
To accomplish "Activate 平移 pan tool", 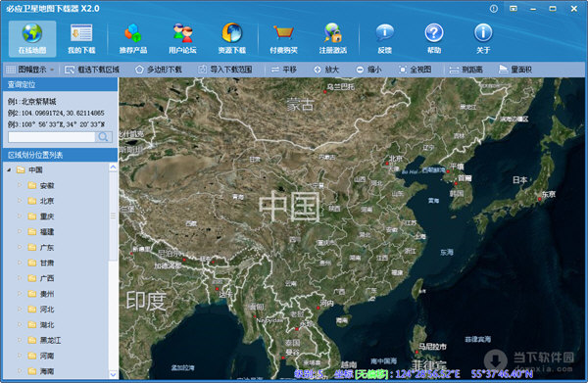I will pyautogui.click(x=284, y=70).
